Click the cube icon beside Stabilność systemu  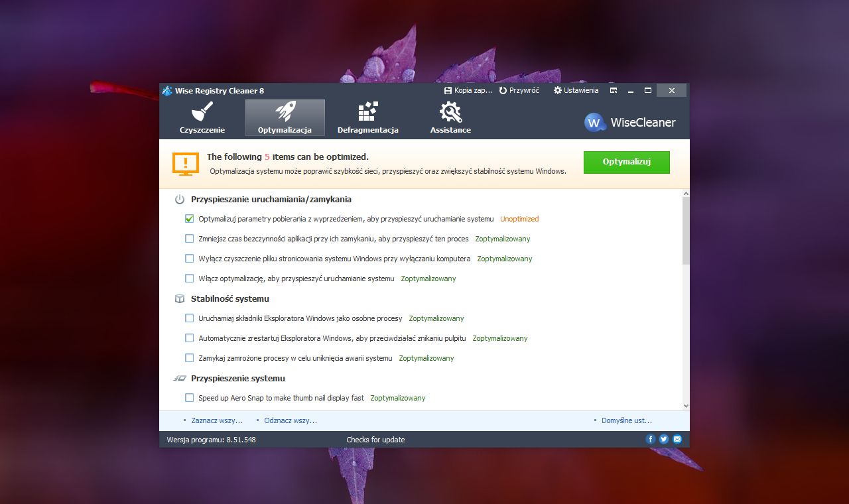(180, 298)
